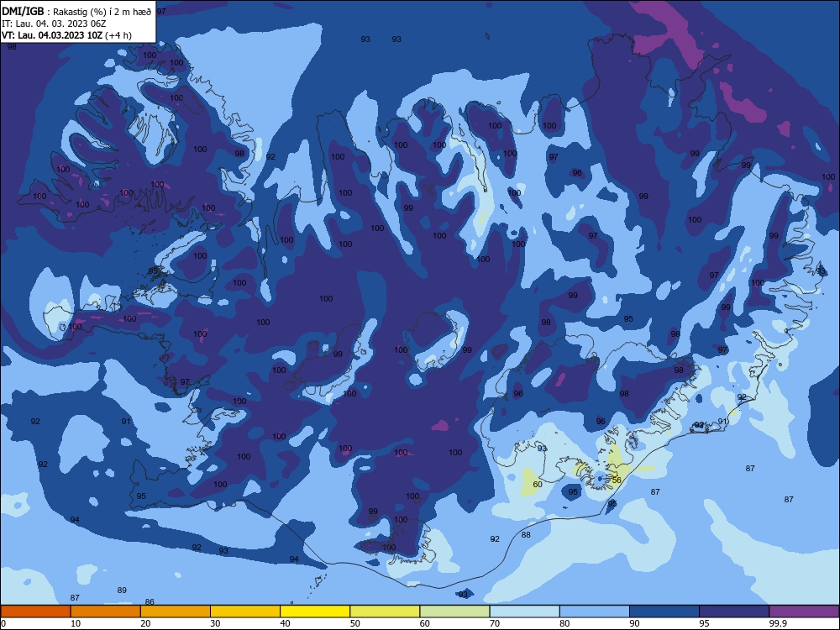Screen dimensions: 840x630
Task: Click the '86' humidity value on the map
Action: [150, 601]
